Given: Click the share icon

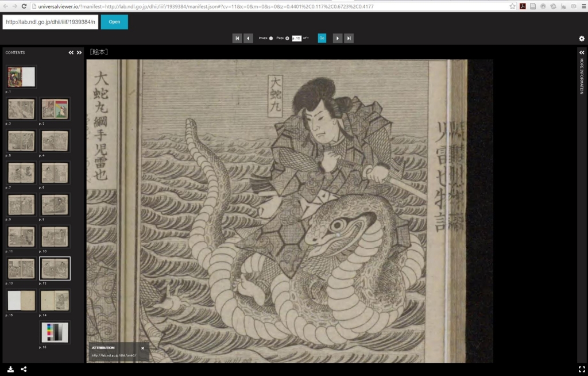Looking at the screenshot, I should point(24,369).
